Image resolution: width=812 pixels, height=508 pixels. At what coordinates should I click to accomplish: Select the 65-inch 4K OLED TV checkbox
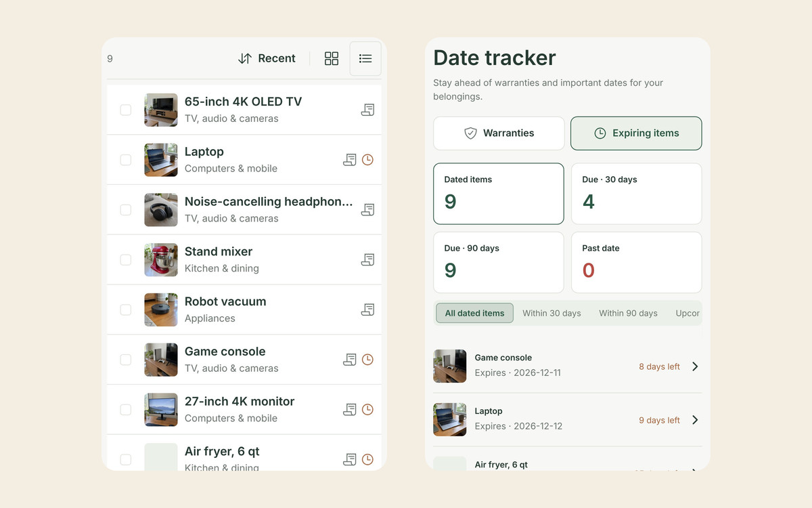click(x=126, y=110)
